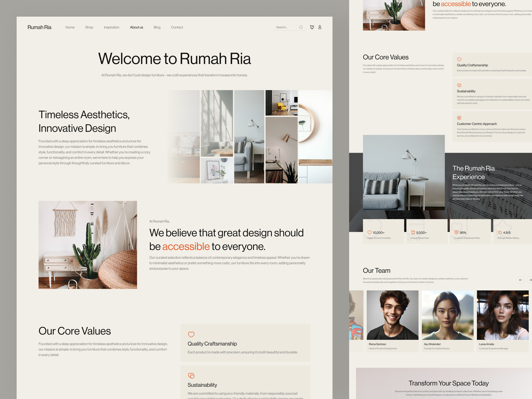Go to the Home nav item
This screenshot has height=399, width=532.
tap(70, 27)
